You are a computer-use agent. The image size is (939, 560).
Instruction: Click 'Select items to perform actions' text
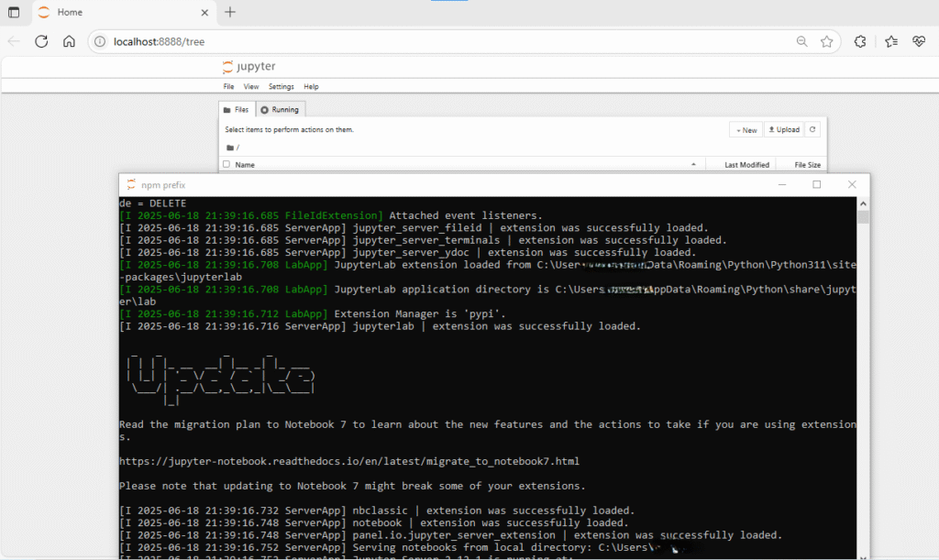tap(289, 130)
